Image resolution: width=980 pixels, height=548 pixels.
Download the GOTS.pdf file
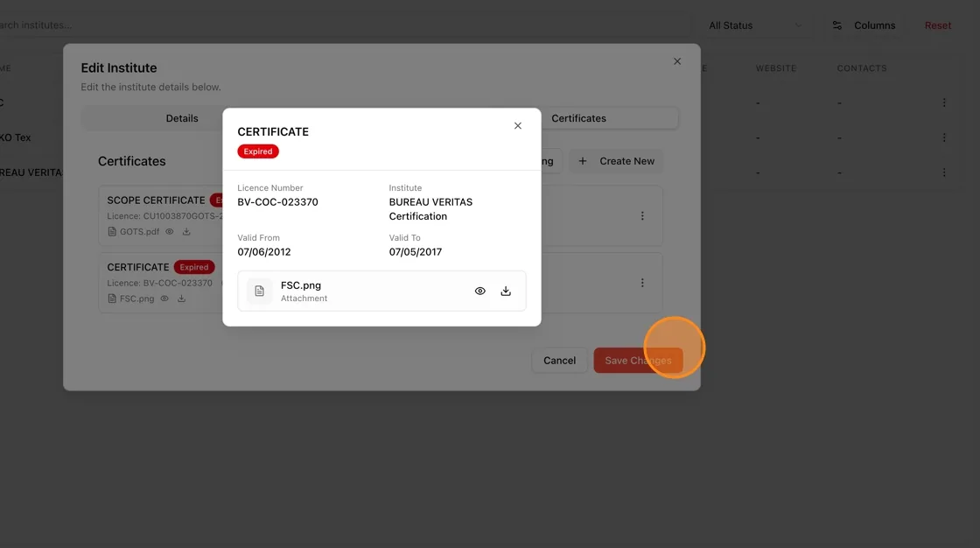tap(186, 231)
